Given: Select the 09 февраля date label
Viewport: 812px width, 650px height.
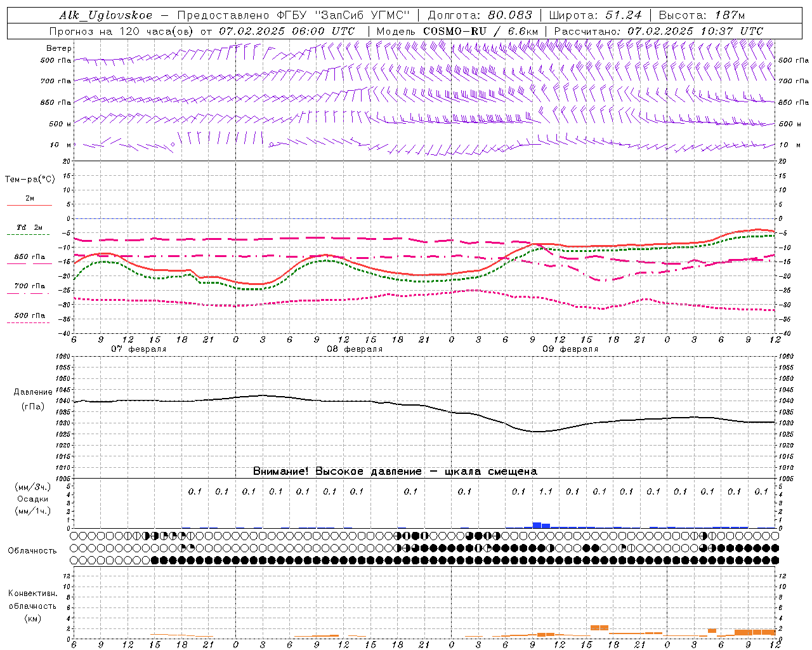Looking at the screenshot, I should 570,349.
